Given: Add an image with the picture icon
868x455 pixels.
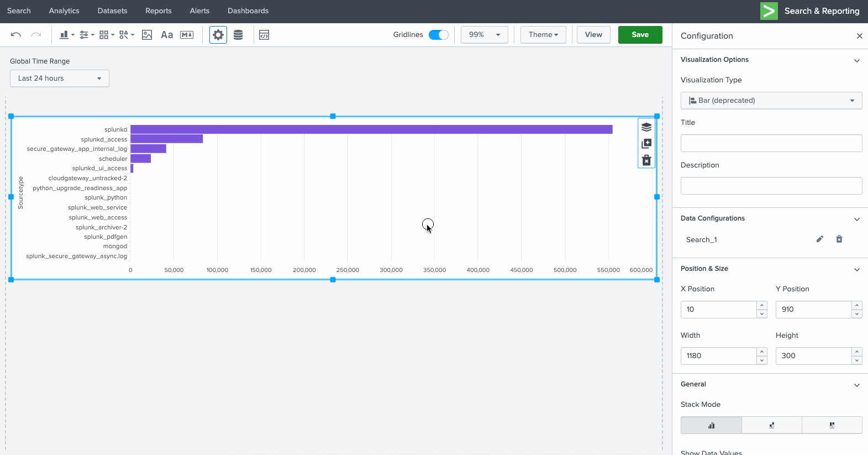Looking at the screenshot, I should [x=147, y=35].
